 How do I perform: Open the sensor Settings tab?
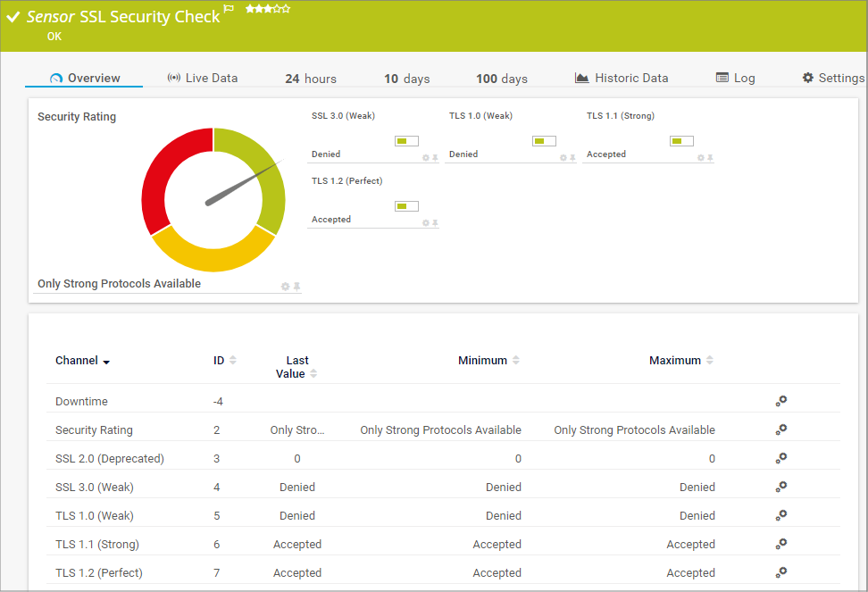pos(832,79)
